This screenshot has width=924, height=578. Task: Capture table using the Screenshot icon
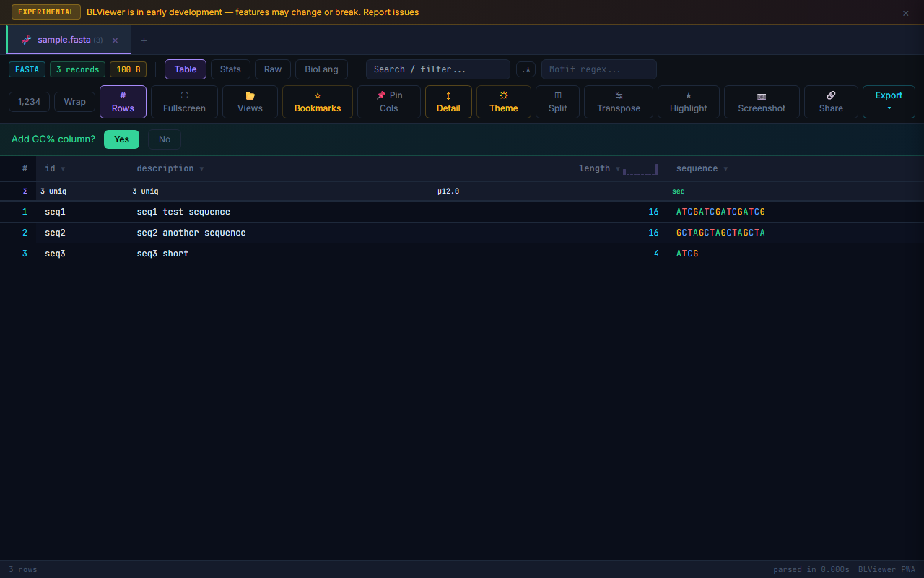coord(762,101)
